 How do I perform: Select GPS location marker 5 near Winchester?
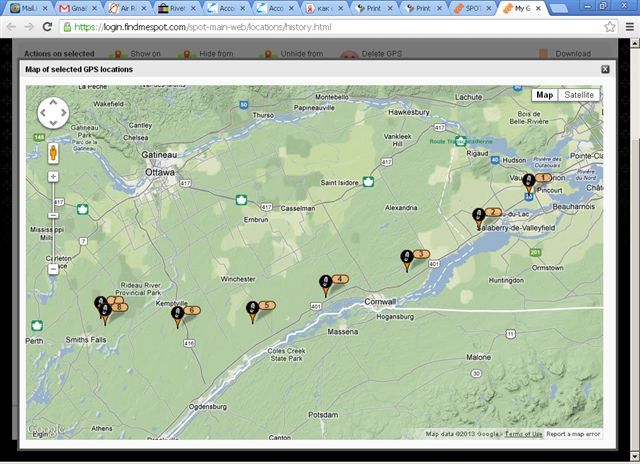click(x=253, y=311)
